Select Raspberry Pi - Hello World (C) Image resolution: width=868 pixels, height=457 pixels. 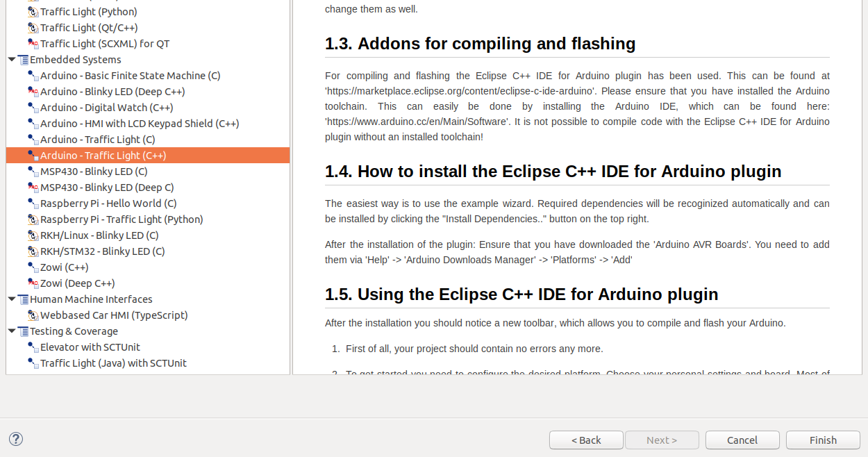tap(108, 203)
